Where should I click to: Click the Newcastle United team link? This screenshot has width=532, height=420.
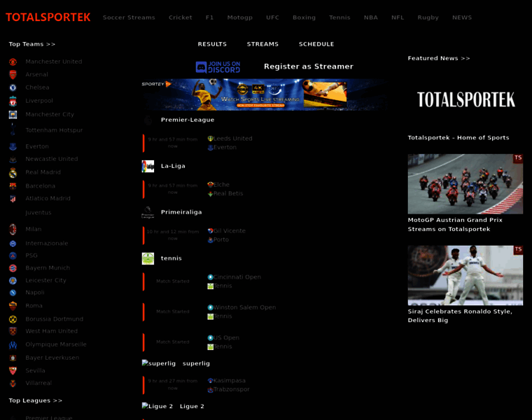click(52, 159)
